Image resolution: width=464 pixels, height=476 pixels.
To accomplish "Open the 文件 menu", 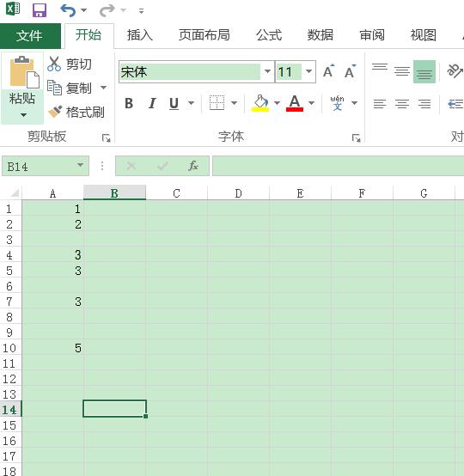I will tap(30, 36).
